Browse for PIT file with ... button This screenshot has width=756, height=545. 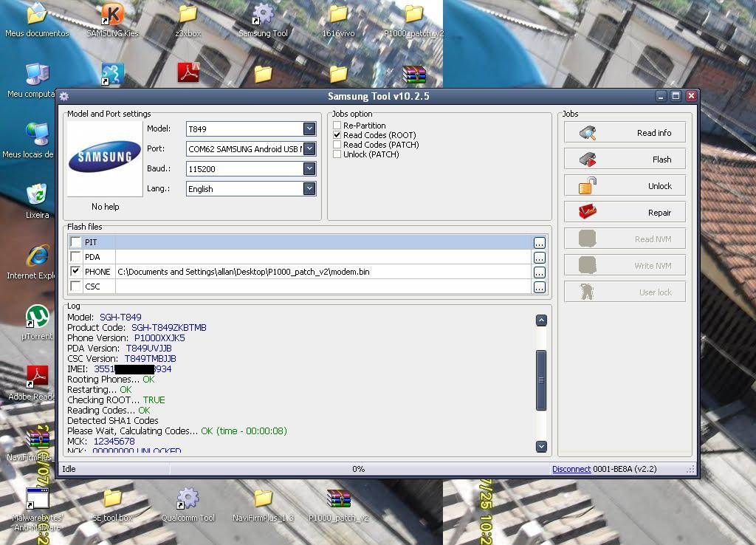(540, 243)
